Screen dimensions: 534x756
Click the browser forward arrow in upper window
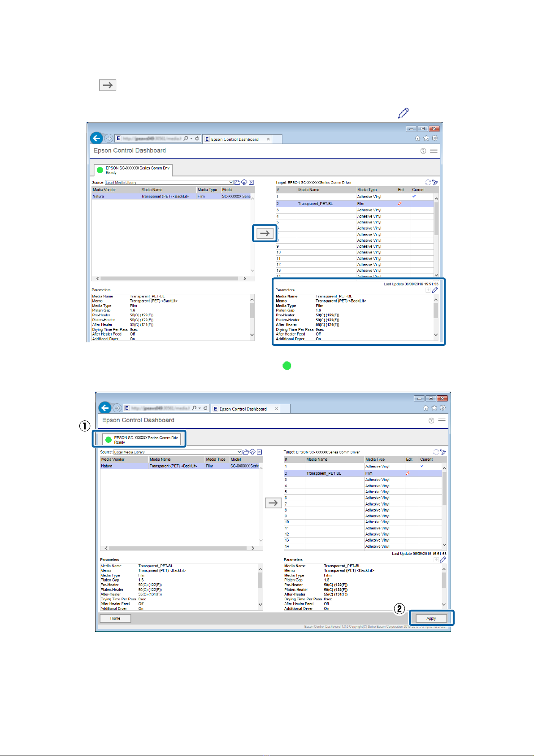point(108,139)
